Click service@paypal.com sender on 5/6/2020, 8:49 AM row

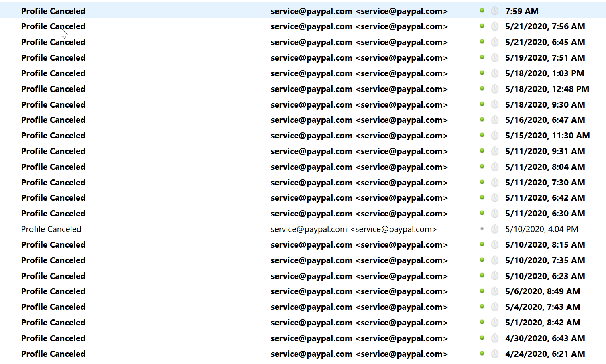pos(359,291)
